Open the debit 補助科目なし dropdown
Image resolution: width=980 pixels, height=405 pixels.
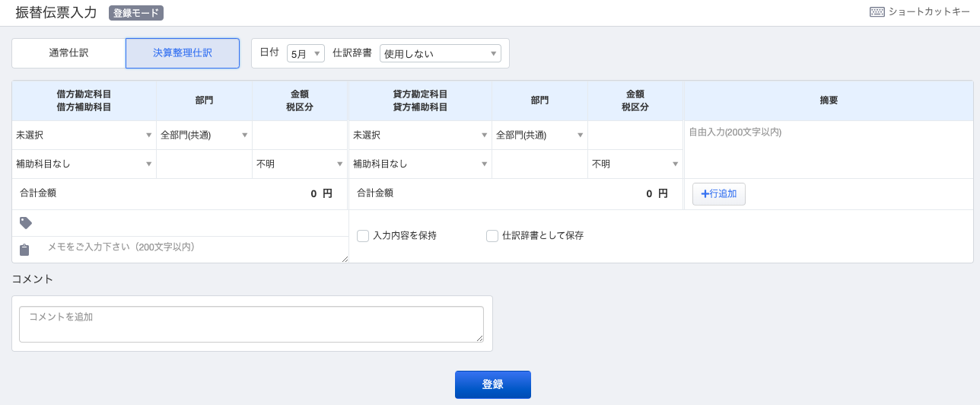(x=84, y=164)
